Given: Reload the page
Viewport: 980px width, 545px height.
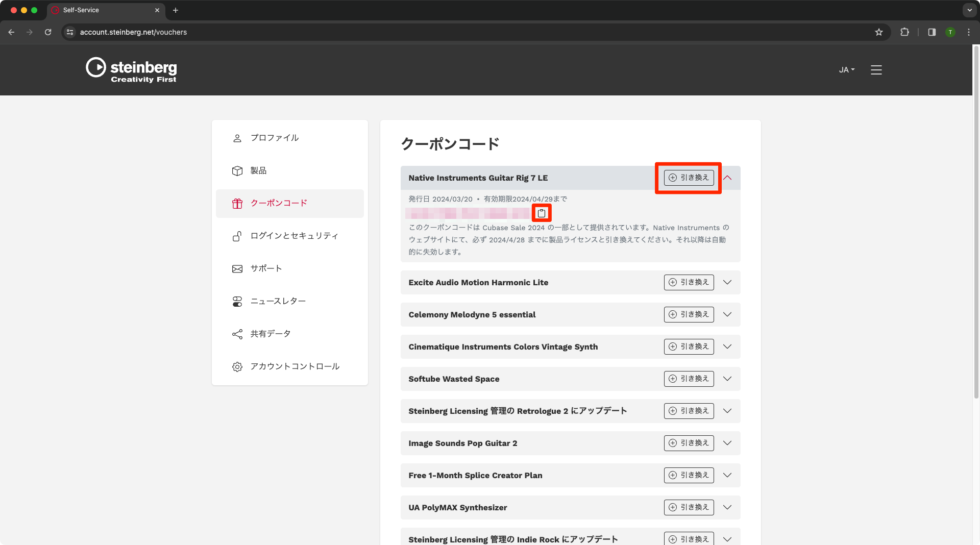Looking at the screenshot, I should pos(48,32).
